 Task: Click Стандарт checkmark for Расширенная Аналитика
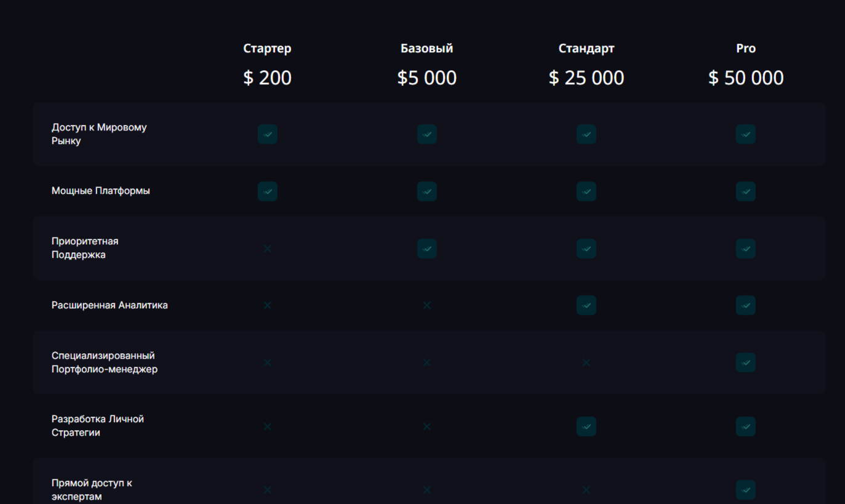(586, 305)
